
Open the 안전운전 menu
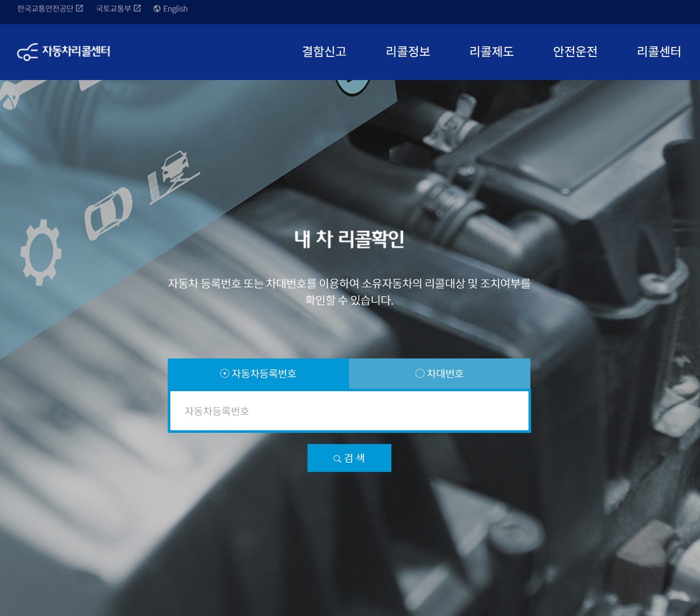575,51
